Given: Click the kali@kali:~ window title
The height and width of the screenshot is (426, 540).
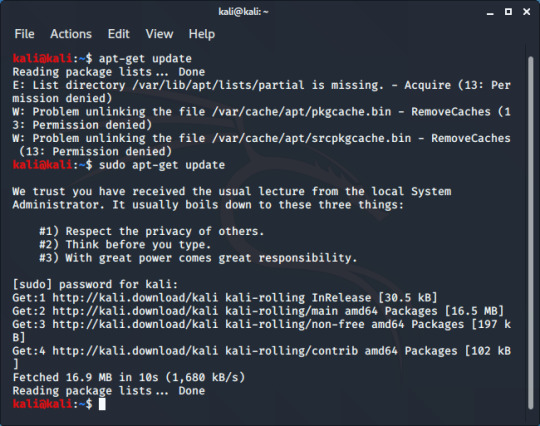Looking at the screenshot, I should 243,12.
